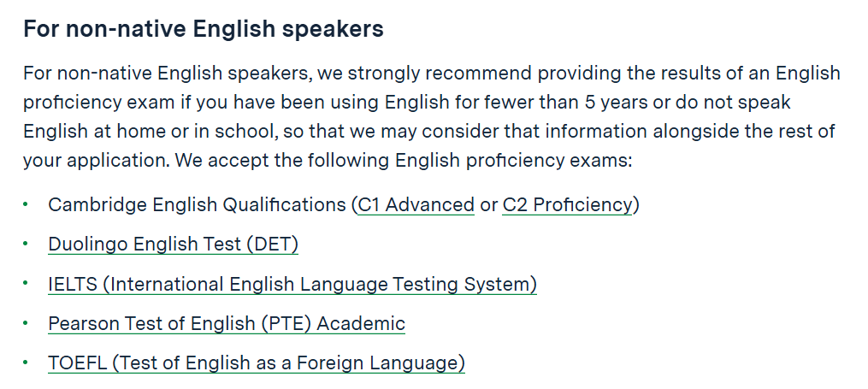This screenshot has height=389, width=868.
Task: Click the bullet beside Cambridge English Qualifications
Action: (26, 204)
